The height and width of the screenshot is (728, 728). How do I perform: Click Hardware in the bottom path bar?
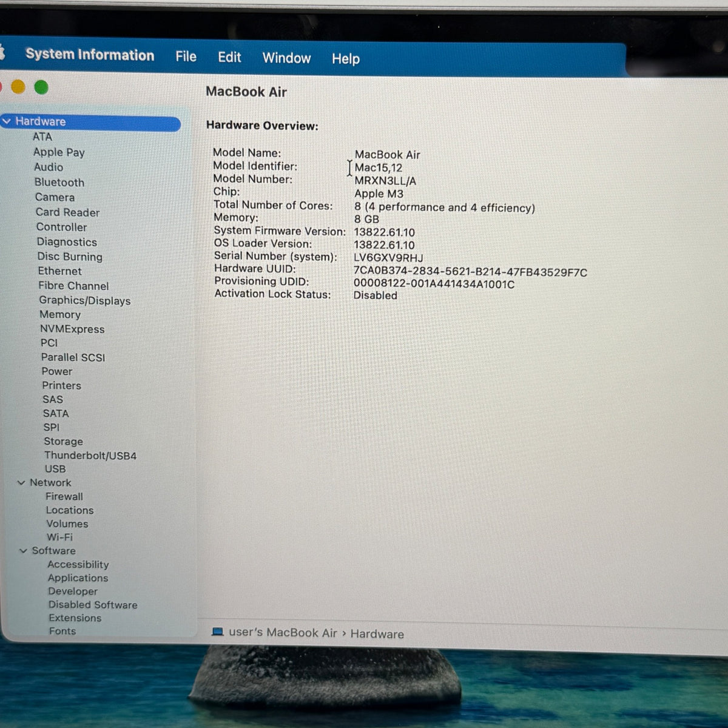tap(377, 634)
